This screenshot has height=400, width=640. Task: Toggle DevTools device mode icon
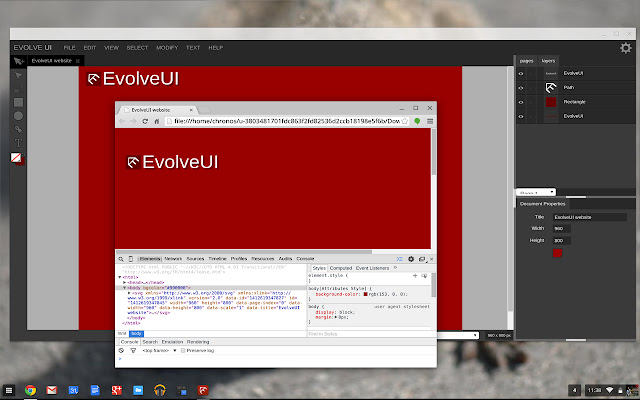pos(131,259)
